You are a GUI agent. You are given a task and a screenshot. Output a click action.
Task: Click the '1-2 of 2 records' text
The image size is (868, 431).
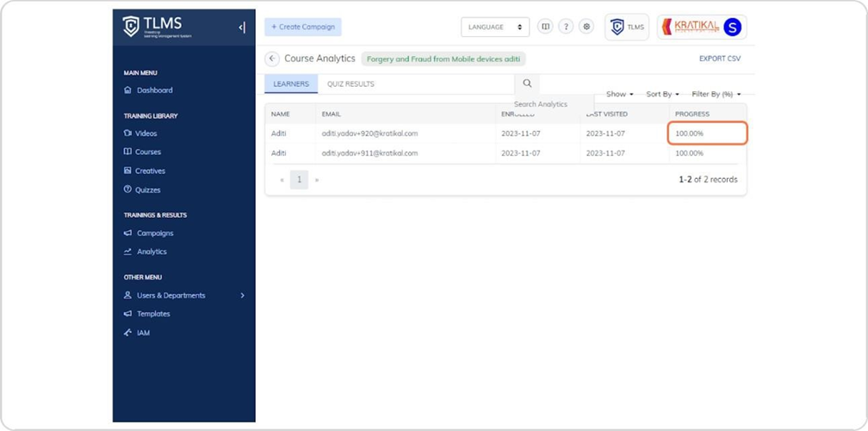[x=708, y=179]
